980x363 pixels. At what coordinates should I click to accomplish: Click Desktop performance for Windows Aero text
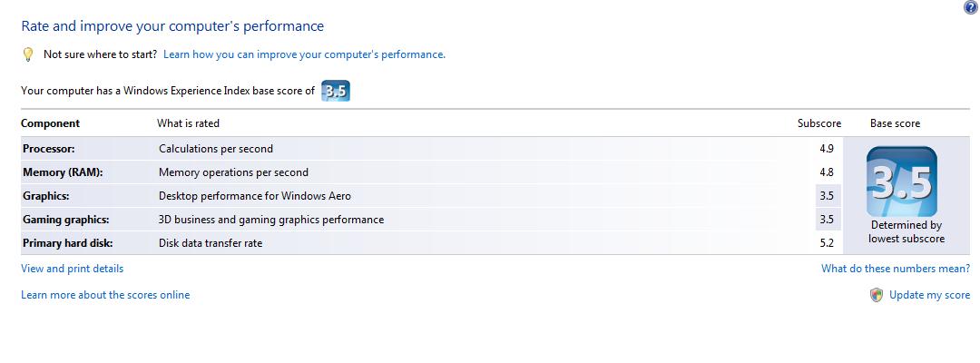tap(255, 196)
